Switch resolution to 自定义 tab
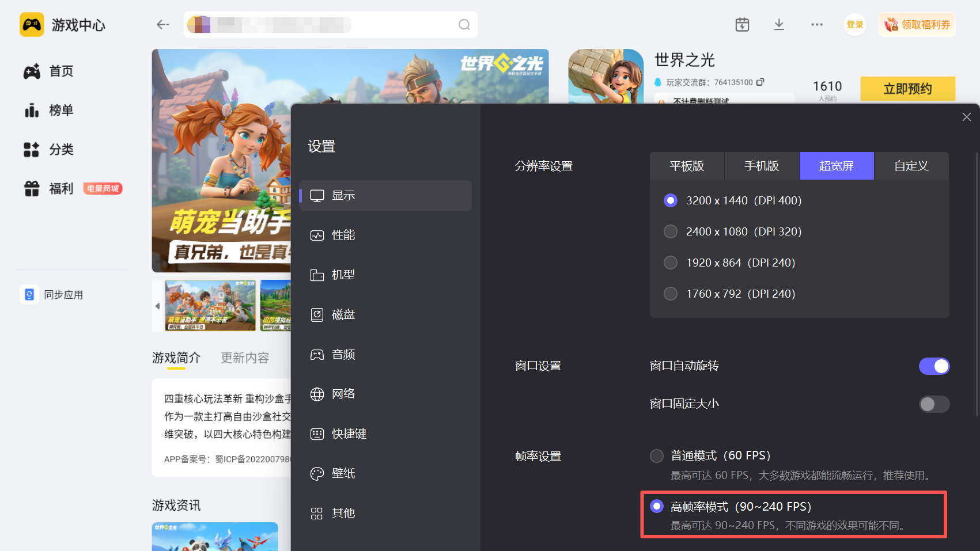This screenshot has height=551, width=980. click(x=911, y=166)
